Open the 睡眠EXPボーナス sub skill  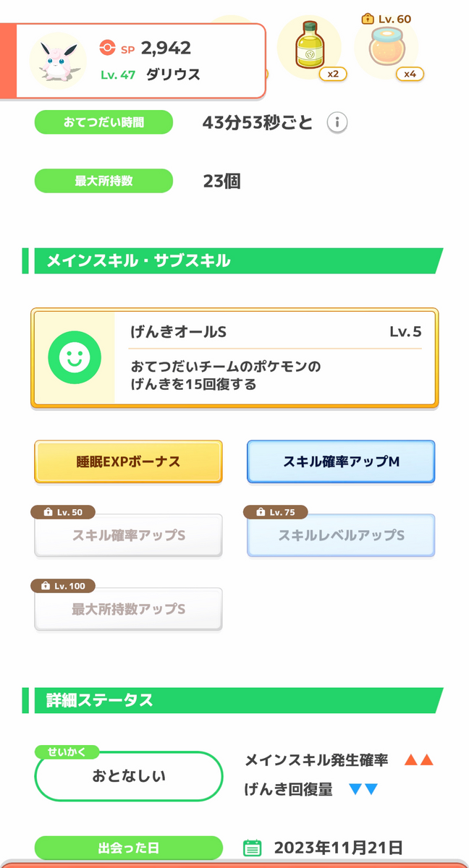[x=129, y=461]
